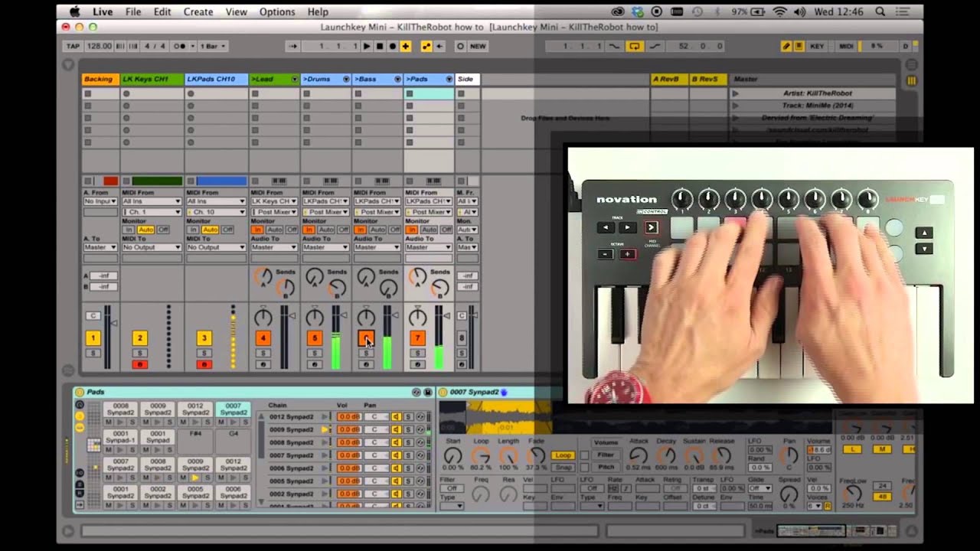980x551 pixels.
Task: Toggle track activator 1 on Backing track
Action: [x=93, y=338]
